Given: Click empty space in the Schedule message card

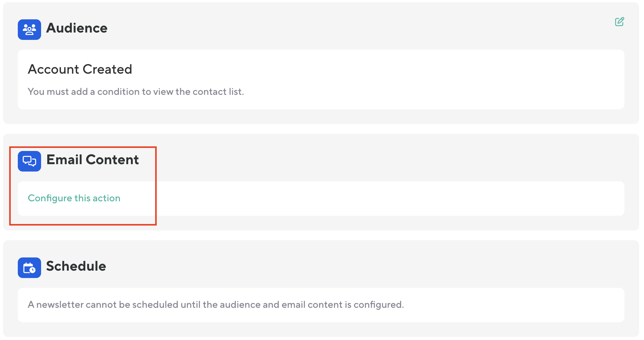Looking at the screenshot, I should 521,305.
